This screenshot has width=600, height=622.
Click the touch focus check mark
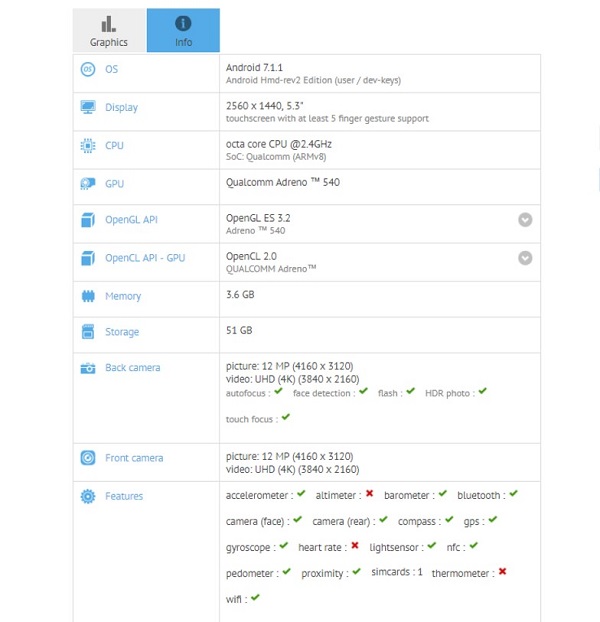tap(286, 417)
